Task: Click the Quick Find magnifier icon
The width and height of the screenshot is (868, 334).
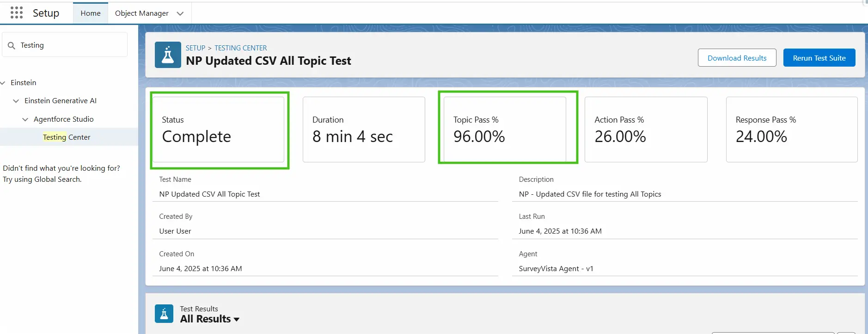Action: pos(12,45)
